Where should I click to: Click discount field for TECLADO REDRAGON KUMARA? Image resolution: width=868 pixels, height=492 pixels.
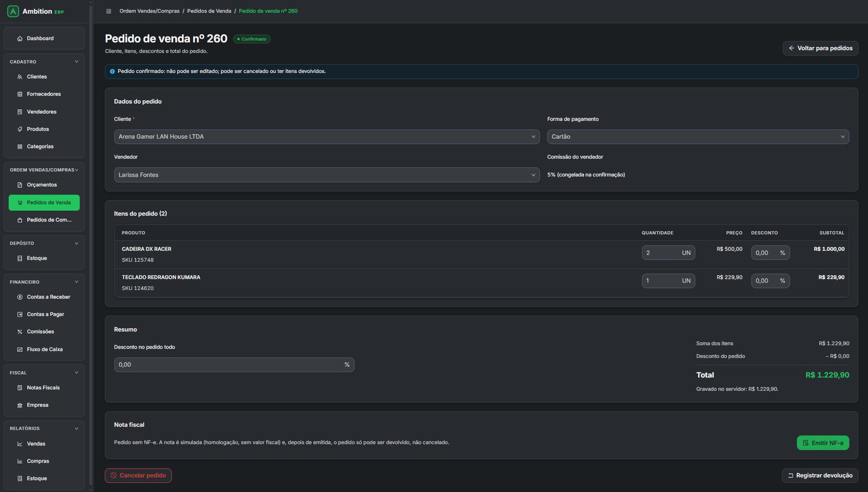click(770, 281)
